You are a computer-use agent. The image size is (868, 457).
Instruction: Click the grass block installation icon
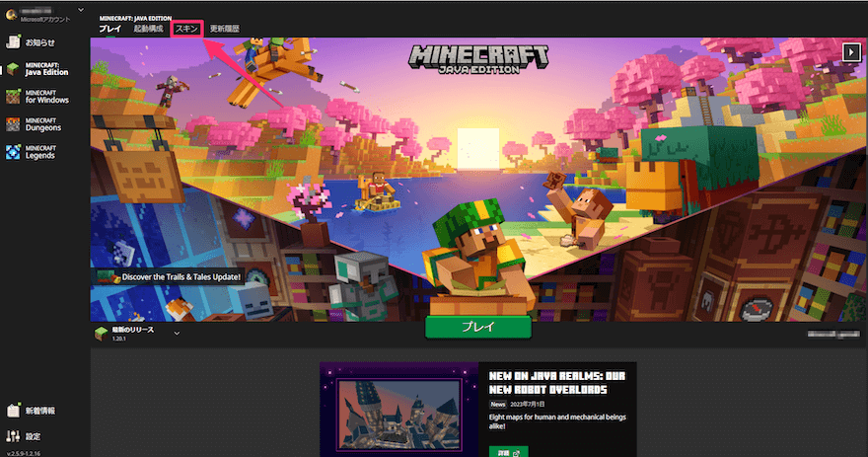pyautogui.click(x=101, y=333)
